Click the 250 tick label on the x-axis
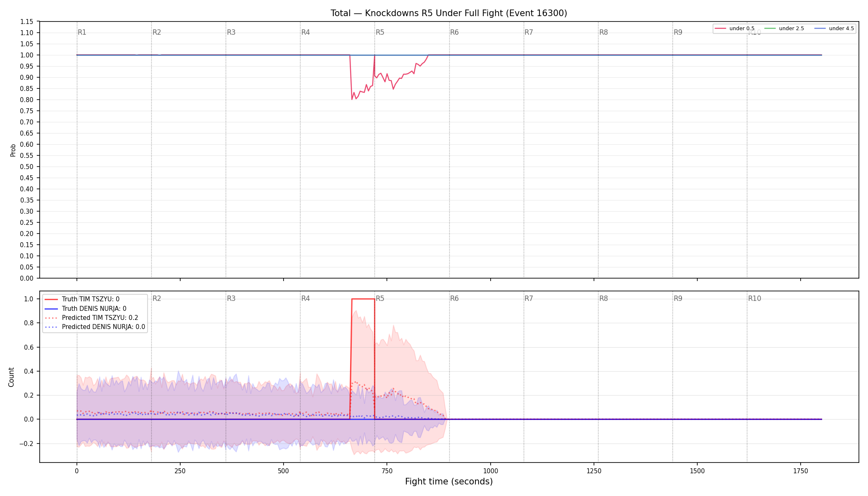The image size is (868, 496). [x=180, y=471]
